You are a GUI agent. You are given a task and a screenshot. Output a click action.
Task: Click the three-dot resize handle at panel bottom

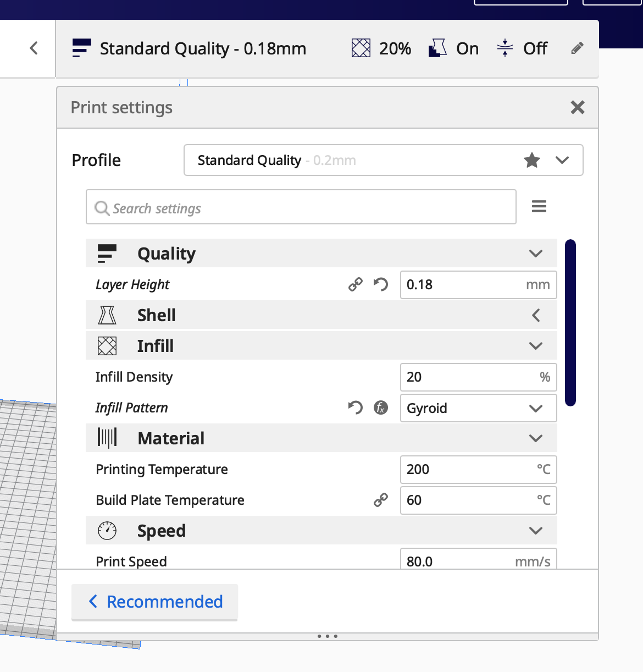(328, 636)
